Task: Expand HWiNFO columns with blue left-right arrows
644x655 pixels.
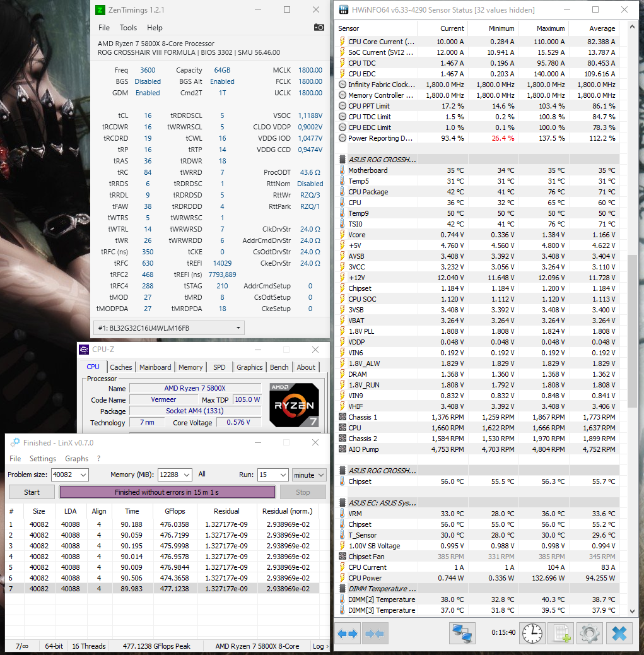Action: click(x=348, y=634)
